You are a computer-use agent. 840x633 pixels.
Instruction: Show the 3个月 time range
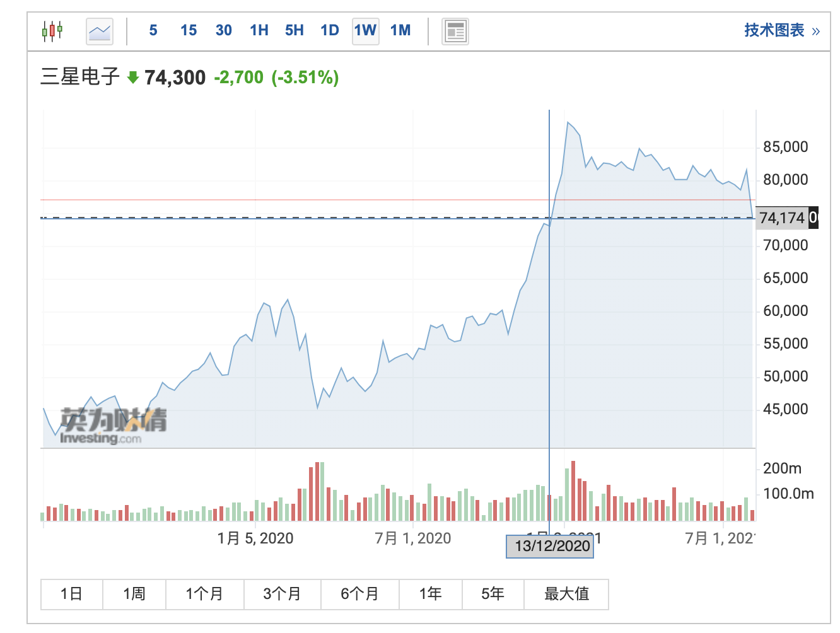point(282,594)
